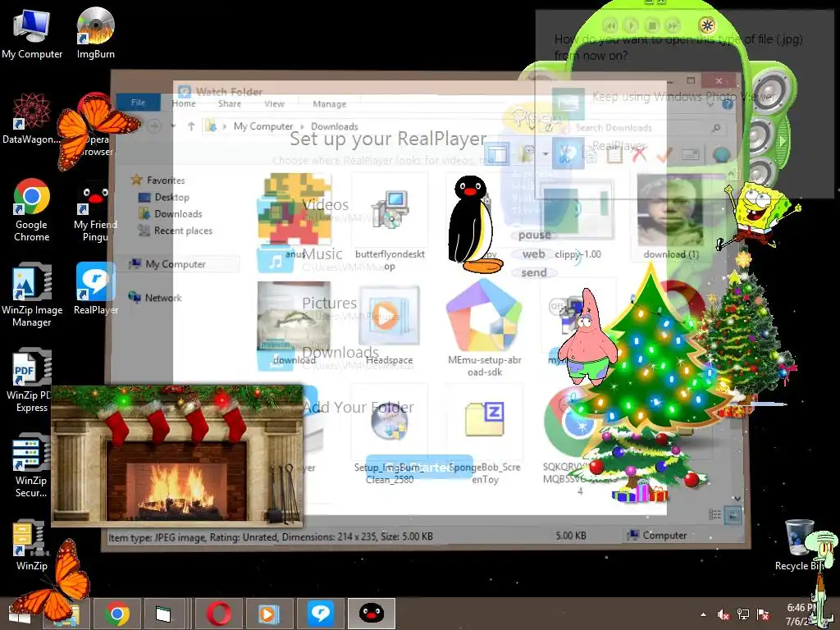Select the Setup_ImgBurn_Clean_2580 file
This screenshot has width=840, height=630.
[x=390, y=435]
